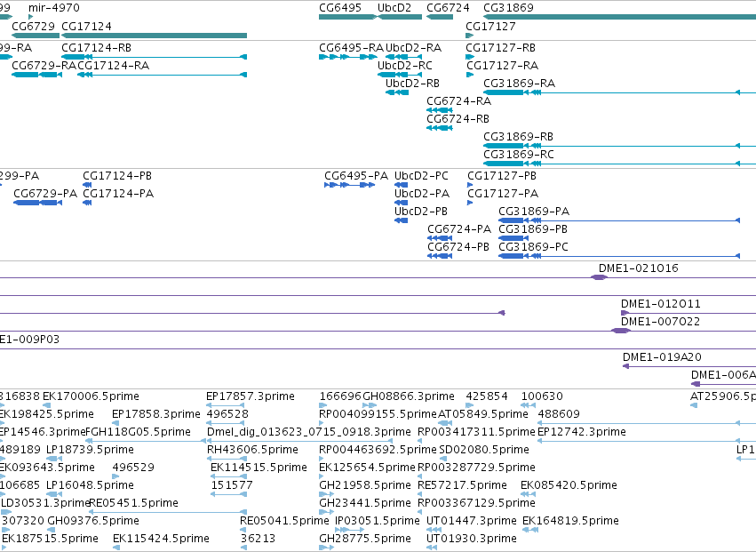Click the 'UbcD2-PC' protein label
The height and width of the screenshot is (552, 756).
click(x=421, y=176)
